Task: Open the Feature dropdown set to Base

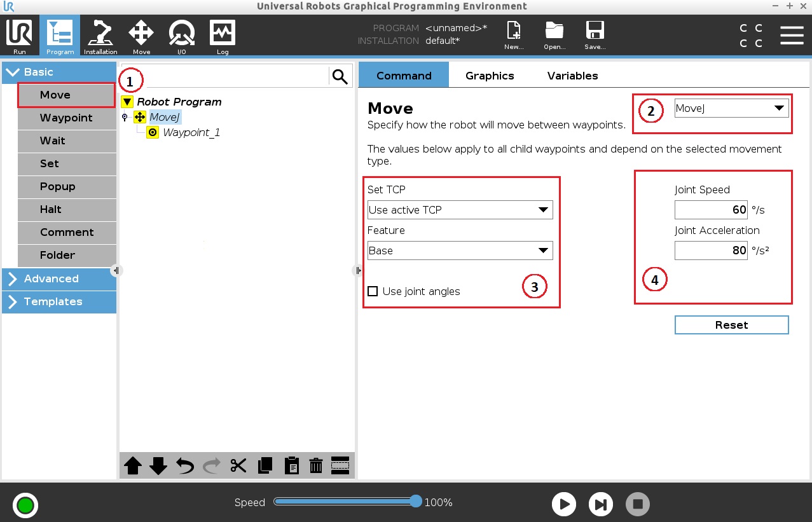Action: (460, 251)
